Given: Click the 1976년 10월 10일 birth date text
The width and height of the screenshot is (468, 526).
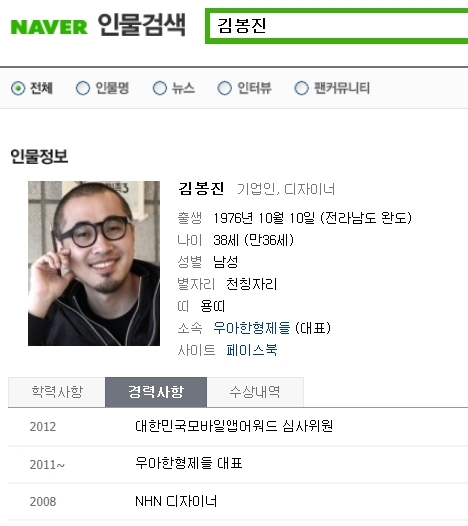Looking at the screenshot, I should [264, 218].
